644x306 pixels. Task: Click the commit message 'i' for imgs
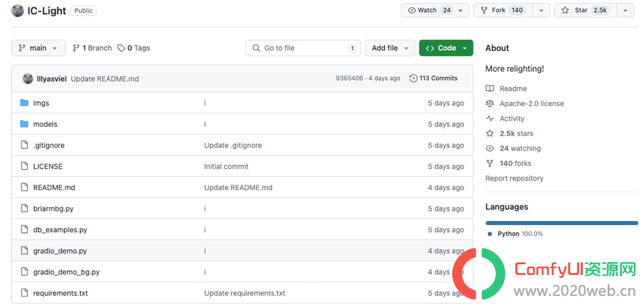(x=205, y=103)
